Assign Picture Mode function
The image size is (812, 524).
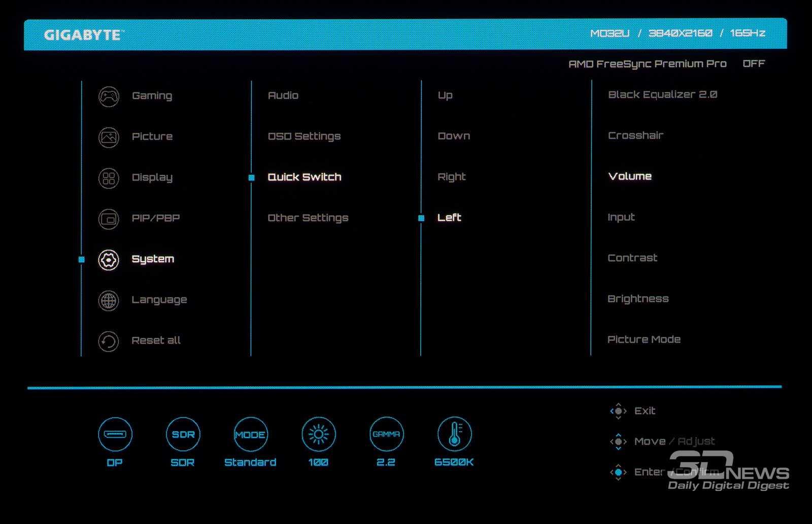(x=644, y=339)
